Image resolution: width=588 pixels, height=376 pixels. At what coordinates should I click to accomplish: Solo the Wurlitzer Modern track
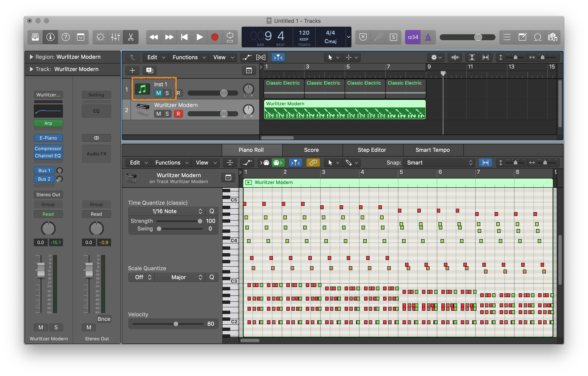tap(167, 114)
